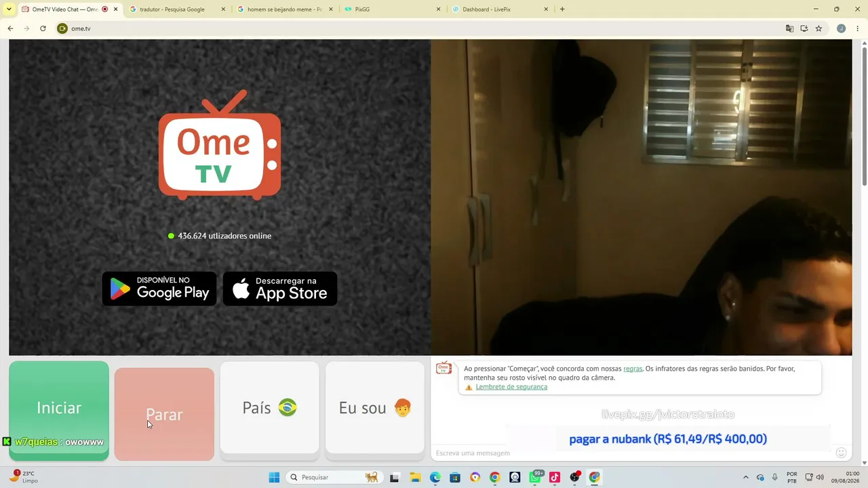
Task: Go forward to the next page
Action: click(26, 28)
